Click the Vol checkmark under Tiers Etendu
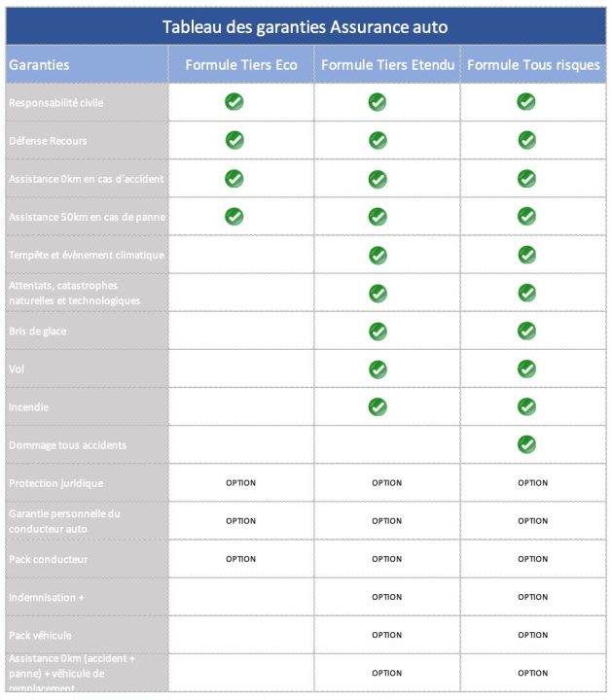The image size is (612, 700). (x=378, y=368)
